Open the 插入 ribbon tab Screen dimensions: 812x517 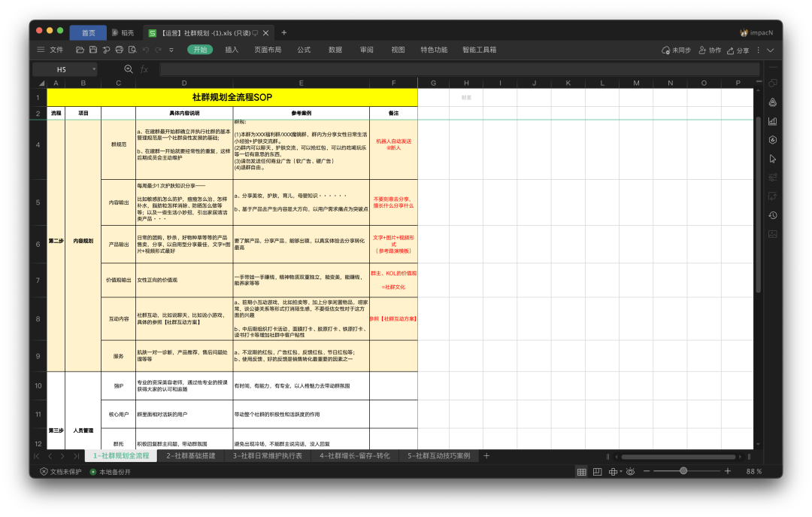[232, 50]
